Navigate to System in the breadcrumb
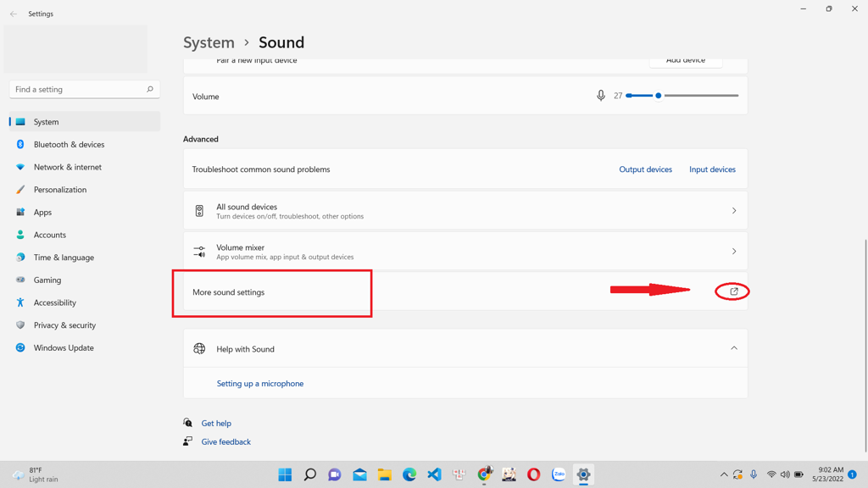This screenshot has width=868, height=488. pos(209,42)
